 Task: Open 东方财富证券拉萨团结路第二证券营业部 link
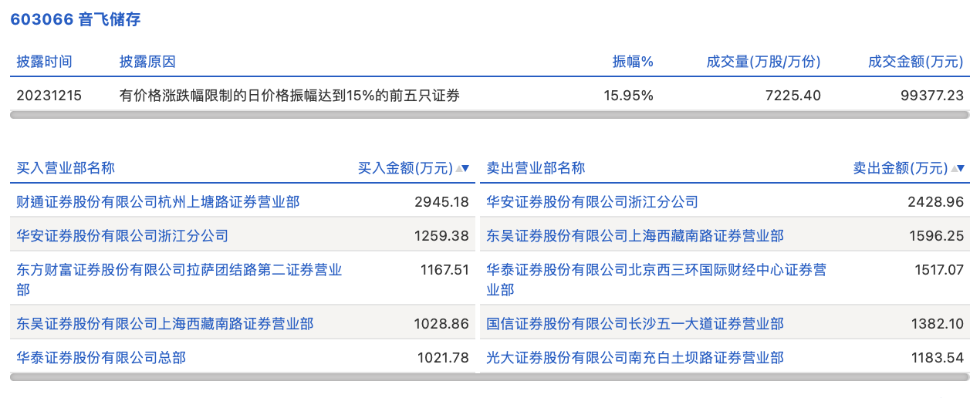pos(179,270)
